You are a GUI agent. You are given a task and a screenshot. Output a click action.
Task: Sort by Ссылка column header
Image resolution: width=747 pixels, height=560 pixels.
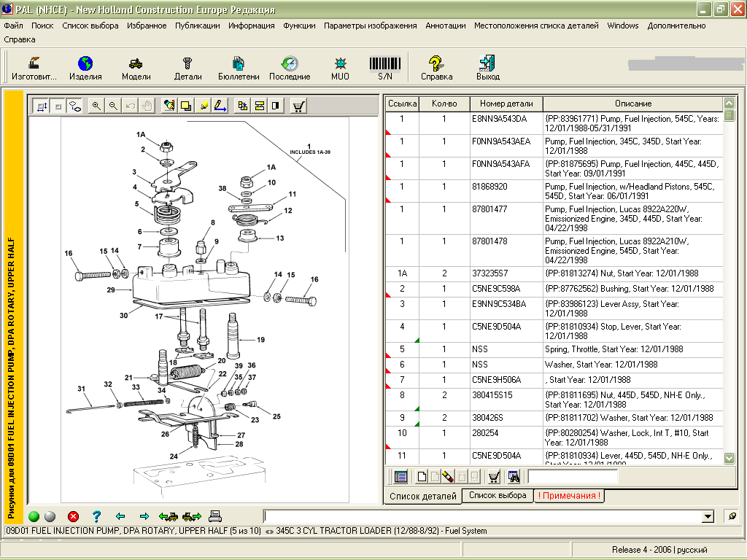pos(402,104)
